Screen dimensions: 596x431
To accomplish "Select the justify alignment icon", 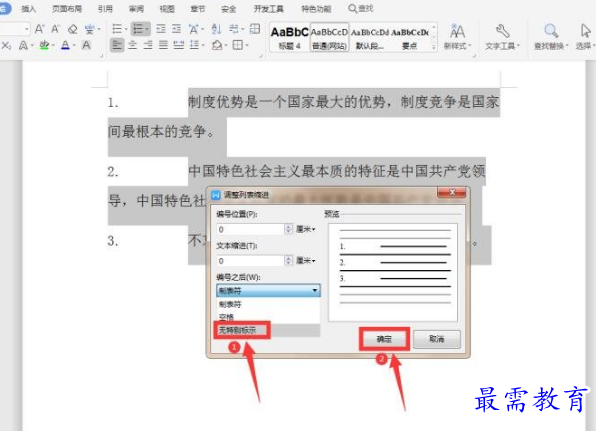I will click(x=163, y=45).
